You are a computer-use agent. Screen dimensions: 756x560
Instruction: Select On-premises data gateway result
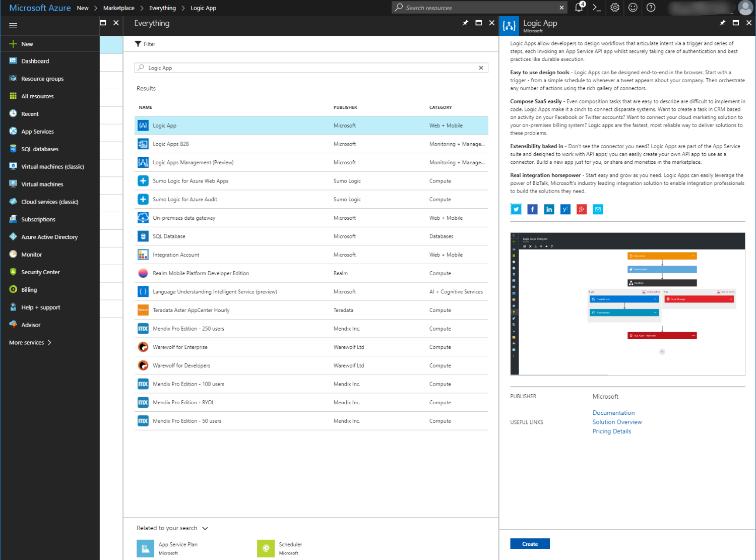311,218
